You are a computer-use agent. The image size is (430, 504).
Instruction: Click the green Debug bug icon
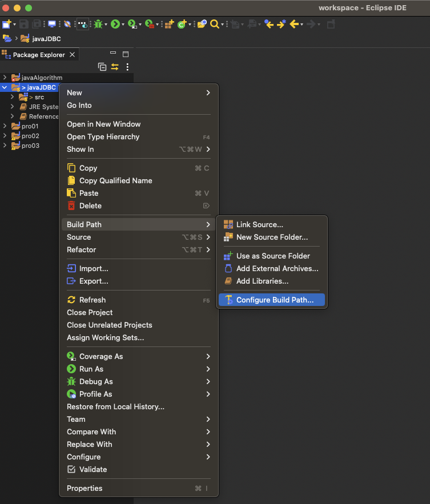coord(98,24)
